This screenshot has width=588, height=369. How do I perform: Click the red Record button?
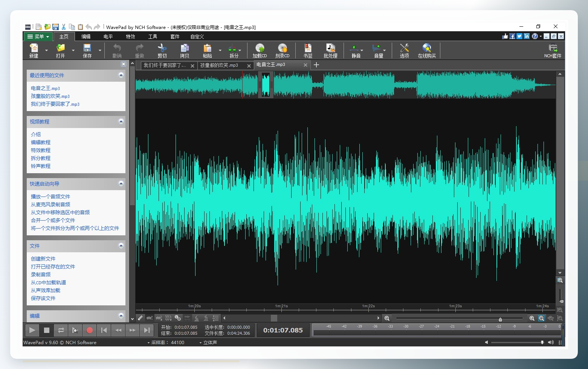89,330
